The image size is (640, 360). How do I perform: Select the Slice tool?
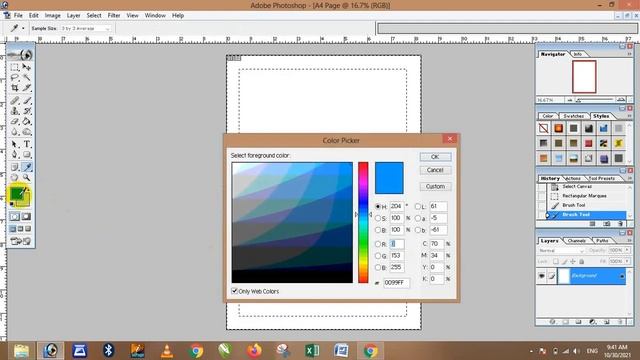(27, 88)
